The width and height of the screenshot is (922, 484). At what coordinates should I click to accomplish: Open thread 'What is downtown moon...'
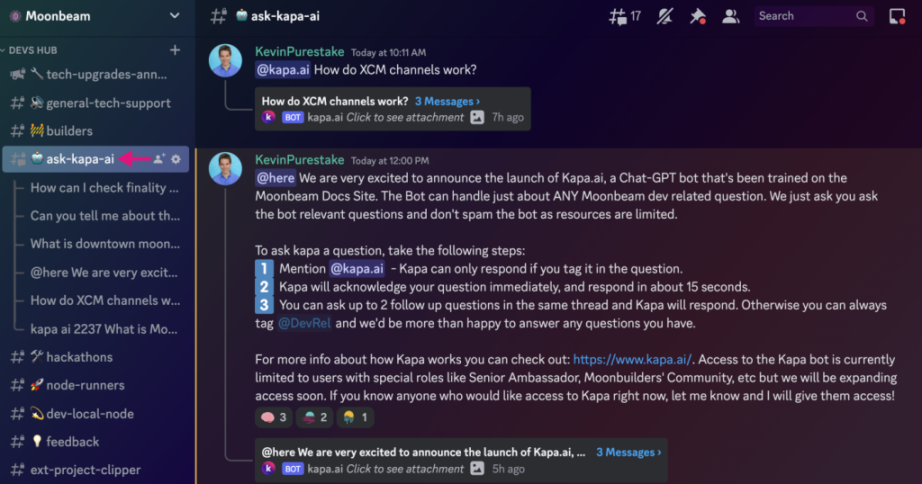pos(105,243)
